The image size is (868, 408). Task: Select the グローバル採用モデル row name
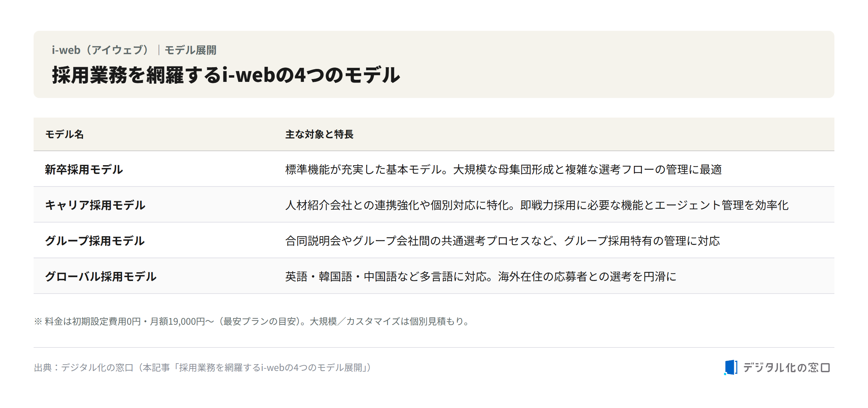point(101,277)
